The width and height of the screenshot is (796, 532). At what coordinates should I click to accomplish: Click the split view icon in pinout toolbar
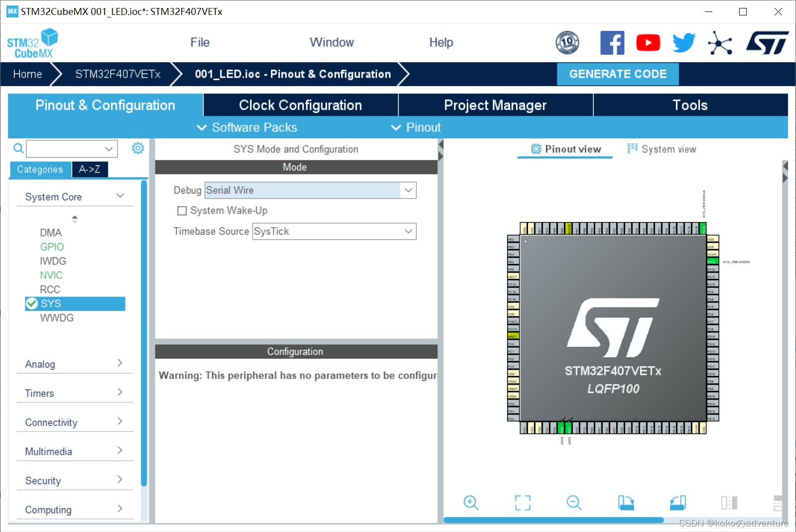[x=729, y=503]
